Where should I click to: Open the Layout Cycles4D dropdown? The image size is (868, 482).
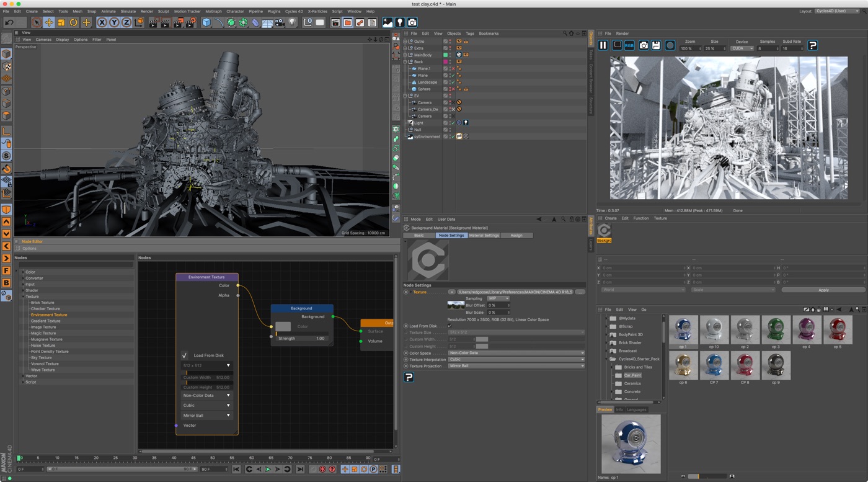click(x=838, y=11)
